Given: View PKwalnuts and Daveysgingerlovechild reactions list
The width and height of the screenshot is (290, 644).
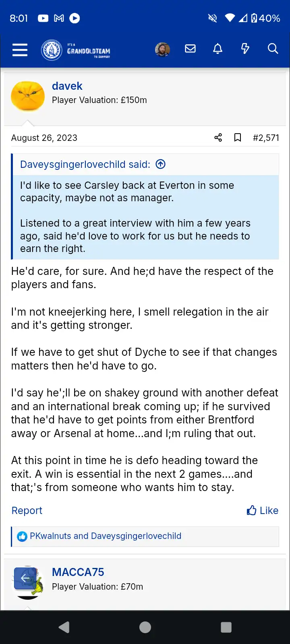Looking at the screenshot, I should [106, 536].
